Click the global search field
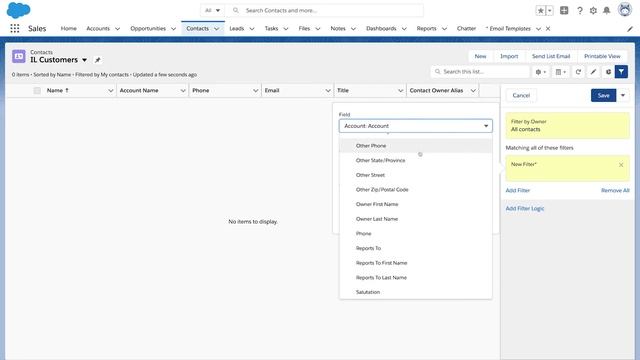This screenshot has width=640, height=360. 324,11
